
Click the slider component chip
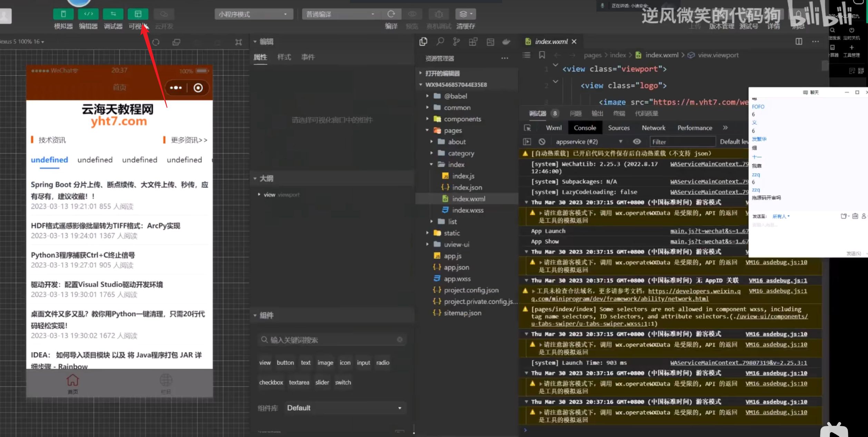322,382
